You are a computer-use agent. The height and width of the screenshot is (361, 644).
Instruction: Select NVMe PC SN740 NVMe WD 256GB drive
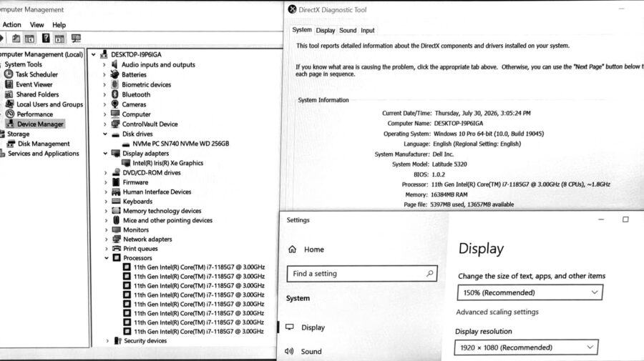point(181,144)
